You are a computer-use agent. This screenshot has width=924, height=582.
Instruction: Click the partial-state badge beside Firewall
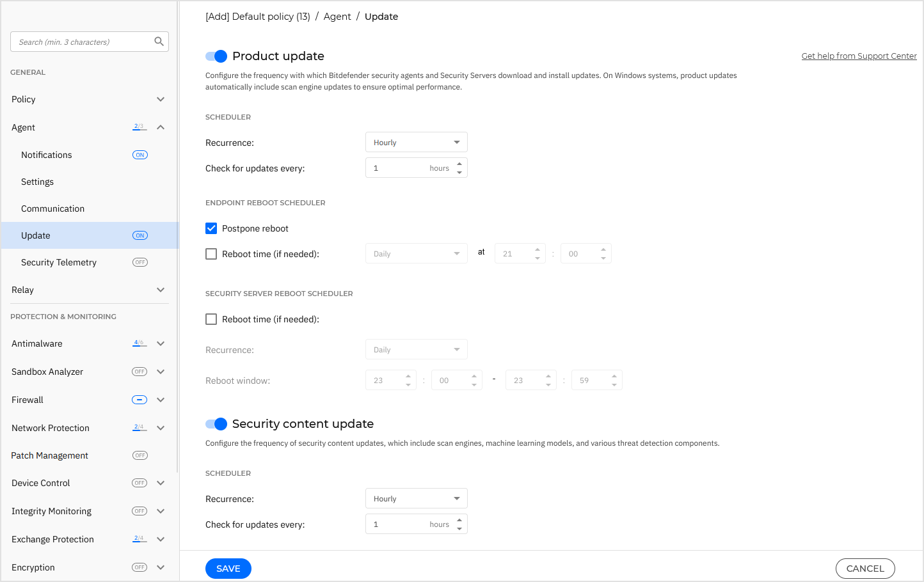pos(139,399)
